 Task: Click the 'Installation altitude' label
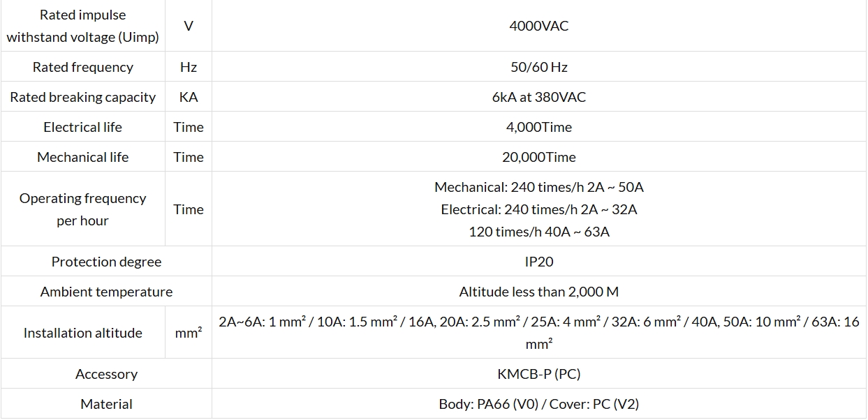point(82,333)
